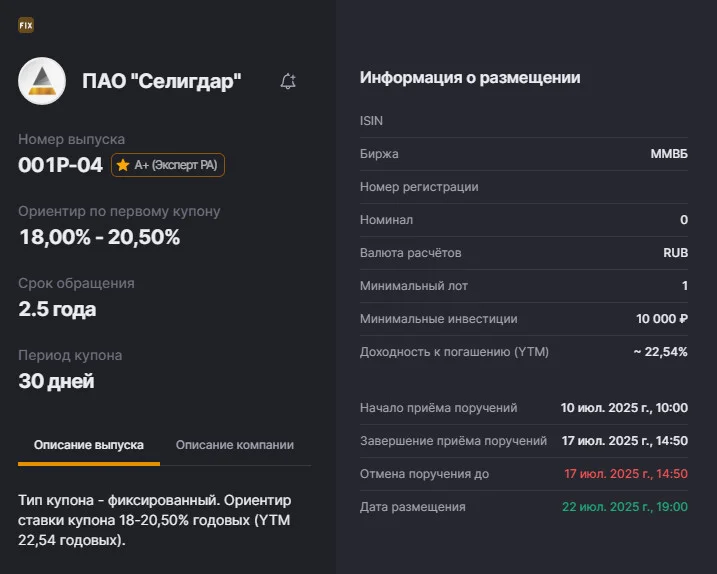Click start date 10 июл. 2025 г., 10:00
The height and width of the screenshot is (574, 717).
(624, 408)
